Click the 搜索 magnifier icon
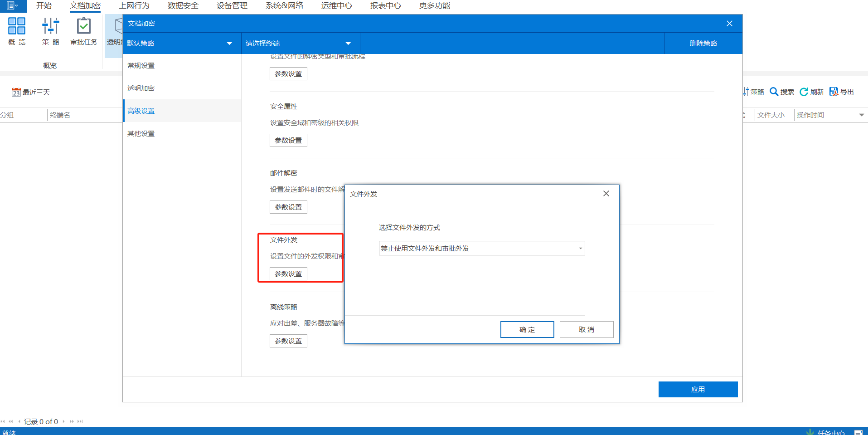868x435 pixels. coord(782,92)
